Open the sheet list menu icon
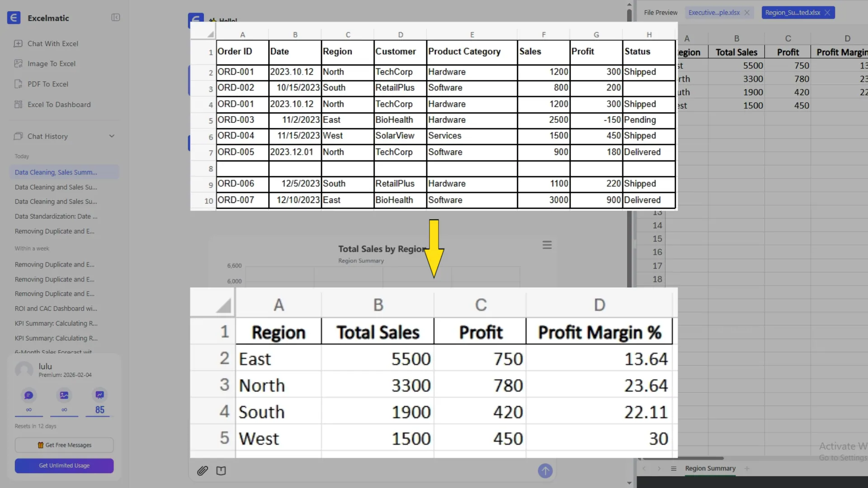Viewport: 868px width, 488px height. click(x=674, y=469)
